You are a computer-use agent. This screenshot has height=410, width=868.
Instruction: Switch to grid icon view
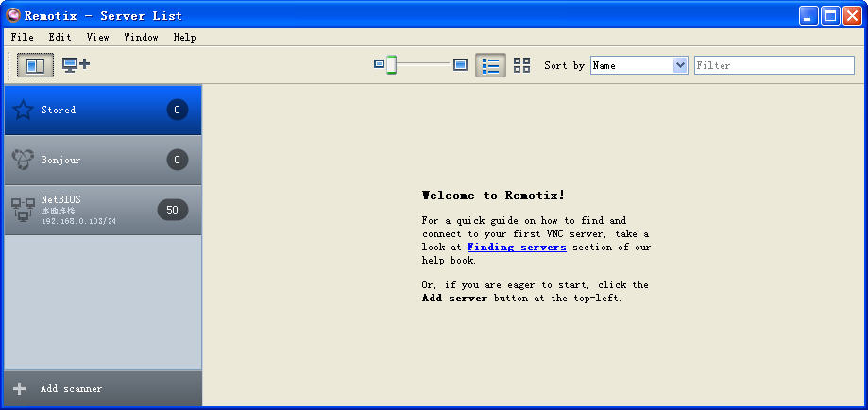[521, 65]
